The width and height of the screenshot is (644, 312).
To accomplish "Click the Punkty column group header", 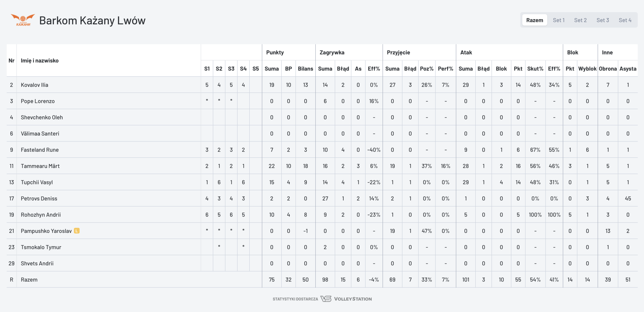I will [x=275, y=52].
